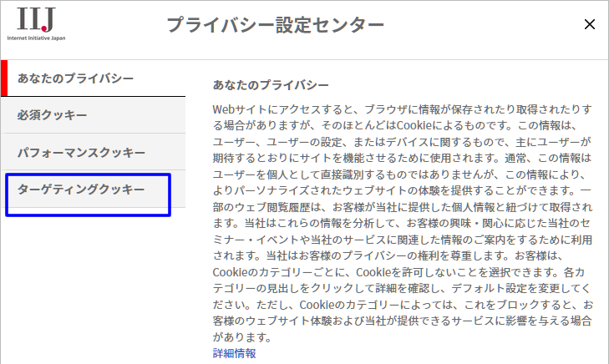Click the red active-tab indicator bar
Viewport: 609px width, 364px height.
(x=3, y=78)
